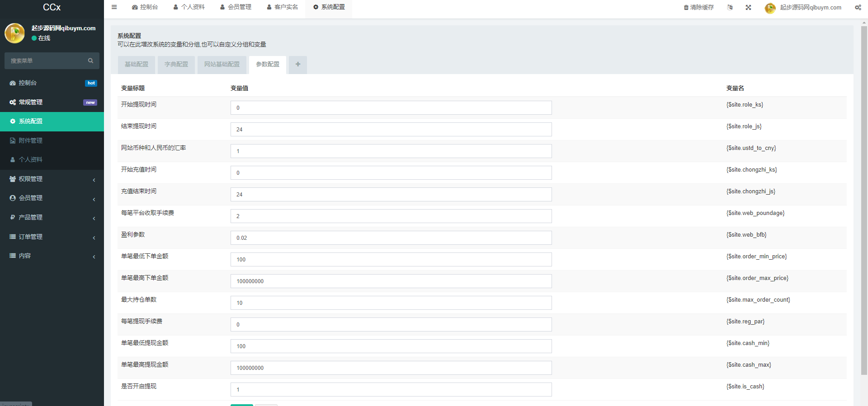The width and height of the screenshot is (868, 406).
Task: Click the search magnifier icon in sidebar
Action: (x=90, y=61)
